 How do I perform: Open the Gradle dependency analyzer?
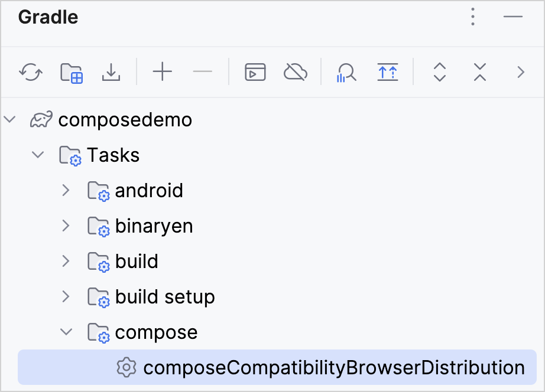[x=345, y=72]
